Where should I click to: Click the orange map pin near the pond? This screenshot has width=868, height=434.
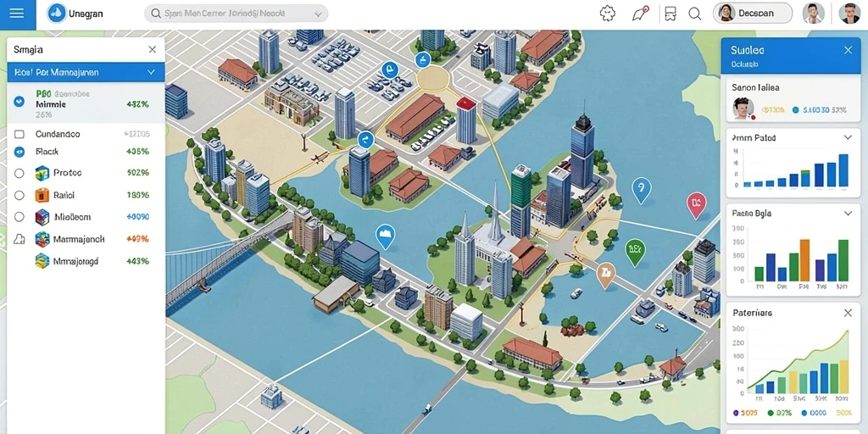(x=606, y=275)
